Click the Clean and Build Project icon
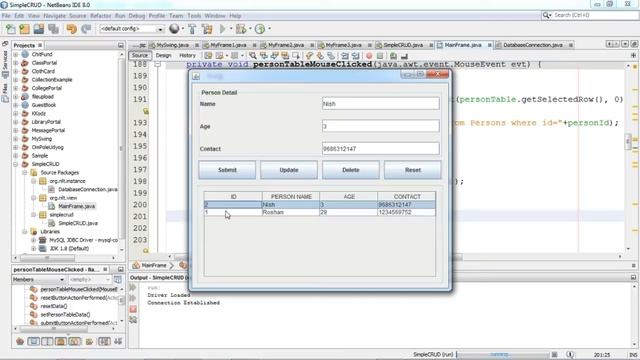The height and width of the screenshot is (360, 640). (207, 29)
